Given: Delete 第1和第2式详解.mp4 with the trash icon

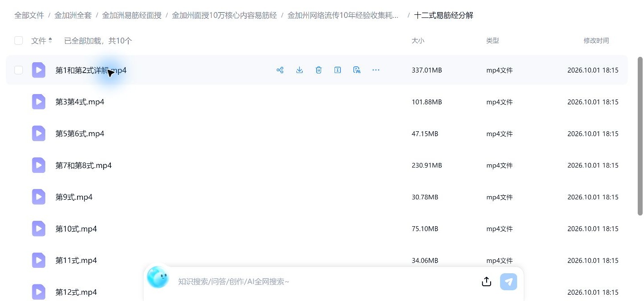Looking at the screenshot, I should tap(319, 70).
